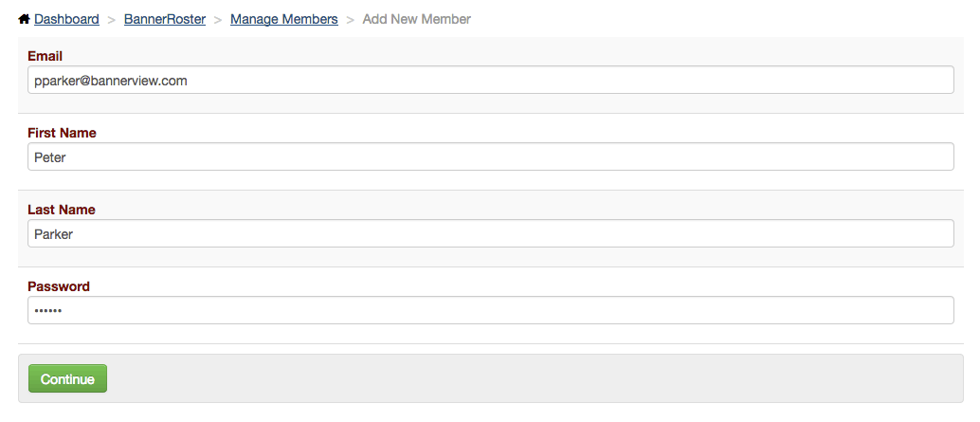Focus the Last Name input containing Parker

click(491, 233)
